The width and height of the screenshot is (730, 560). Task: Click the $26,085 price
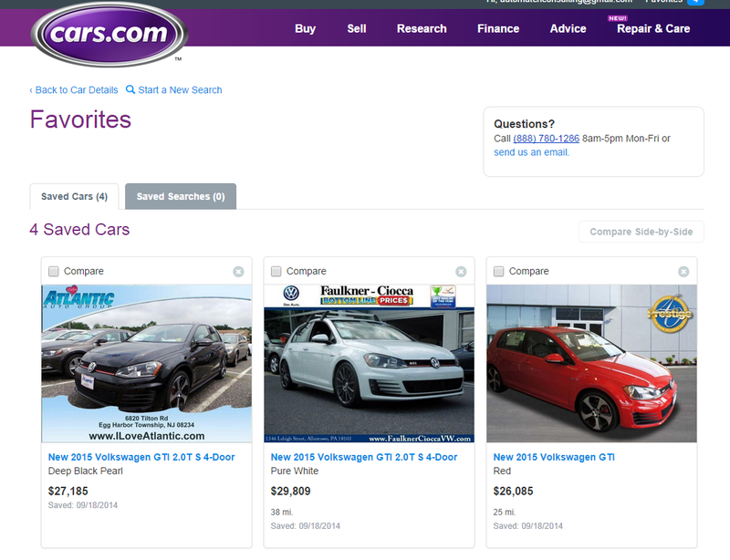[x=513, y=491]
